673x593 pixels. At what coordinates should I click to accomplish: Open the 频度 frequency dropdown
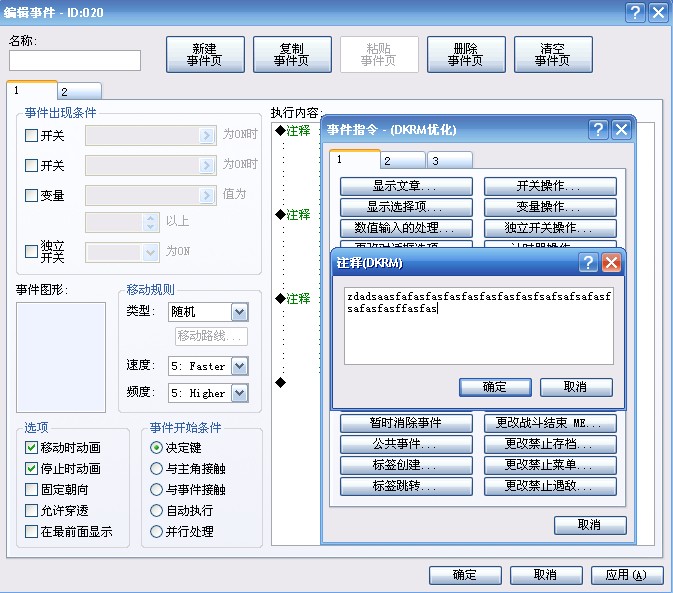coord(239,393)
